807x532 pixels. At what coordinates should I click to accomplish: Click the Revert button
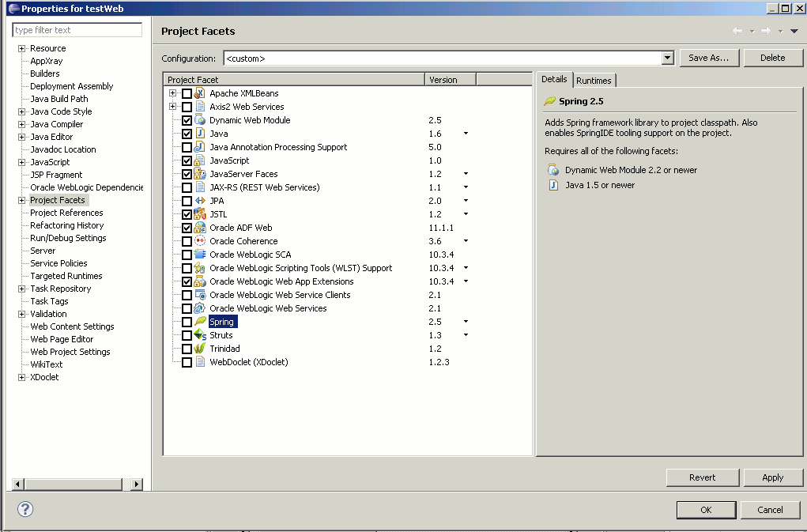tap(703, 477)
